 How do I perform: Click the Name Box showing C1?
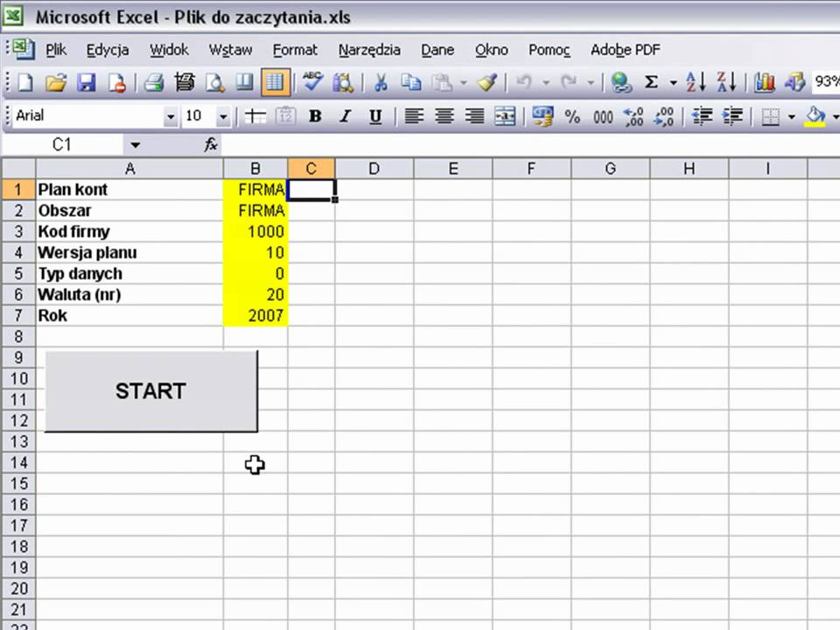(x=62, y=144)
